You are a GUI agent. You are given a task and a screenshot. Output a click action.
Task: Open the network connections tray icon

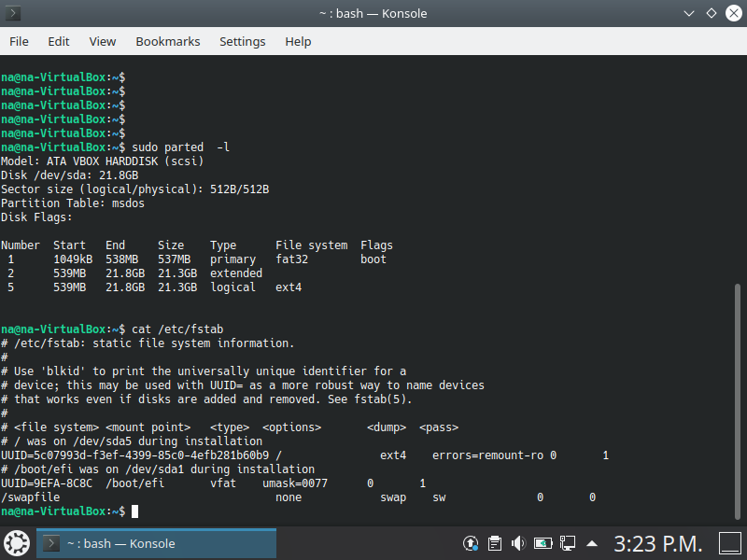[567, 543]
